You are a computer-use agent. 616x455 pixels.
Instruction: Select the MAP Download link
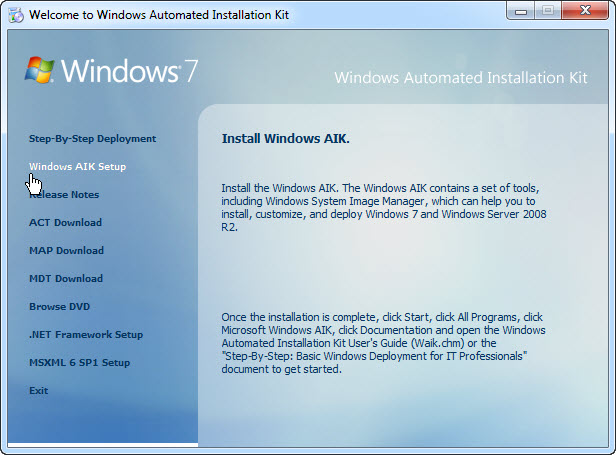coord(66,250)
